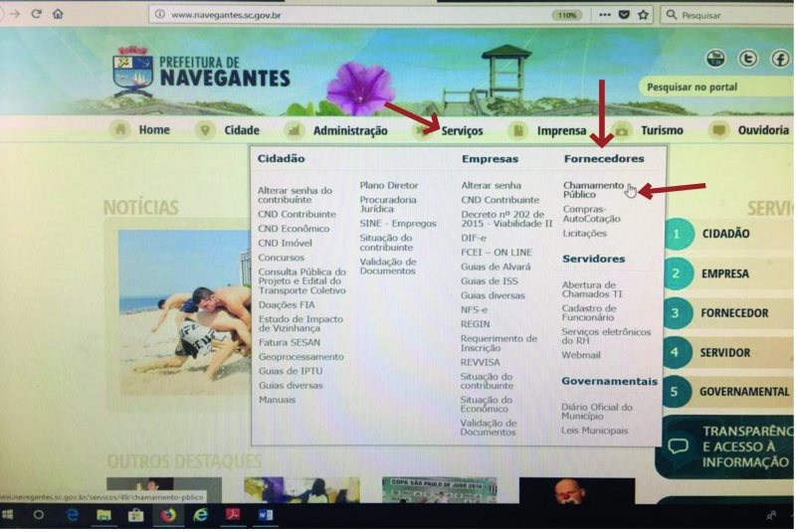Open Adobe Acrobat from the taskbar
797x532 pixels.
(x=233, y=515)
